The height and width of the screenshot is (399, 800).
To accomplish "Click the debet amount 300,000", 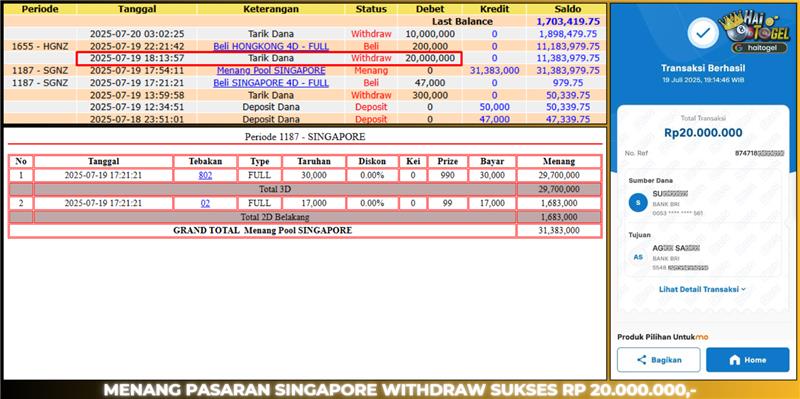I will pyautogui.click(x=430, y=95).
